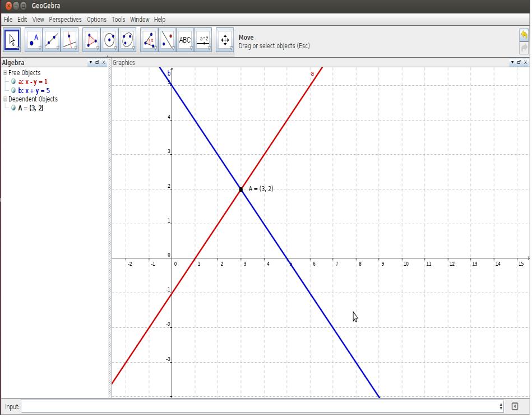Expand the Angle tool submenu arrow
This screenshot has height=417, width=532.
click(x=155, y=49)
